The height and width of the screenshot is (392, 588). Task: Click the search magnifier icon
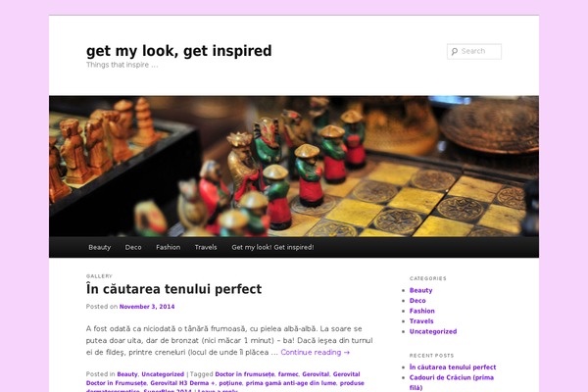click(455, 51)
